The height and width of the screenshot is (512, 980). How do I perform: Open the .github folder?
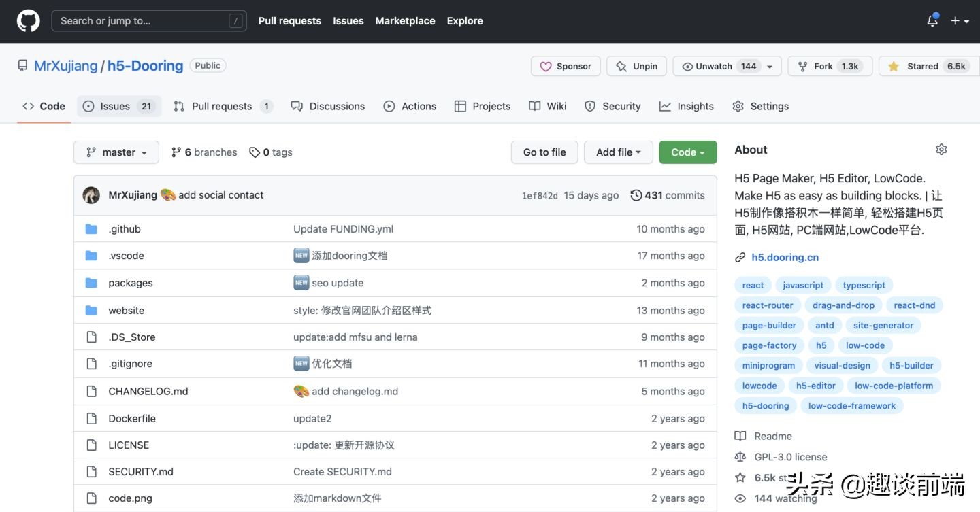[x=125, y=229]
